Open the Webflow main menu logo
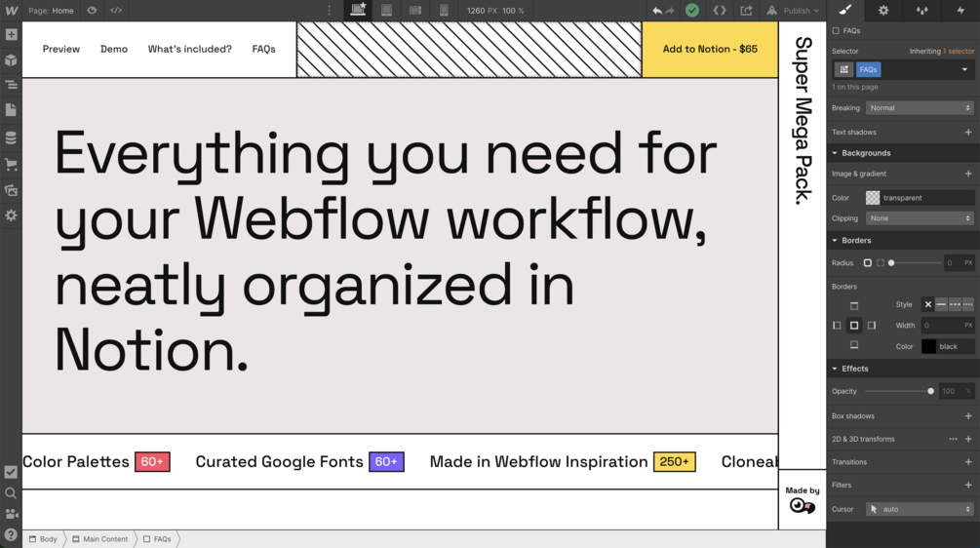The image size is (980, 548). coord(12,11)
